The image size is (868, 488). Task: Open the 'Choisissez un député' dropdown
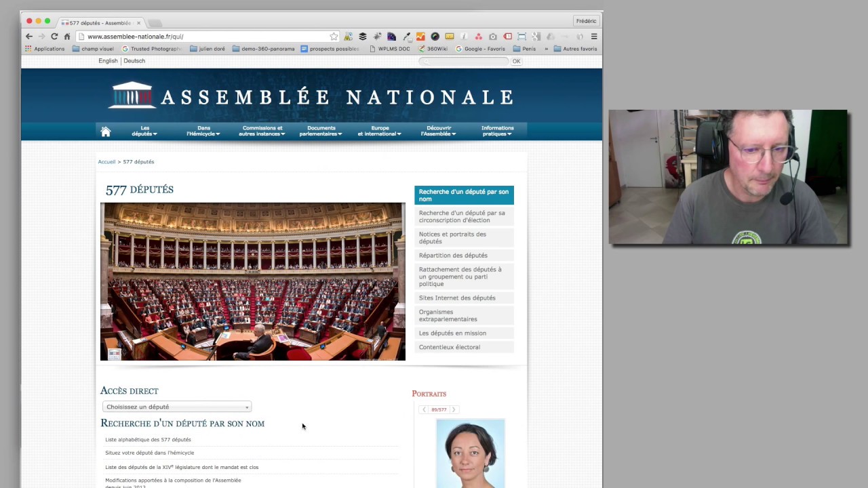pos(177,407)
